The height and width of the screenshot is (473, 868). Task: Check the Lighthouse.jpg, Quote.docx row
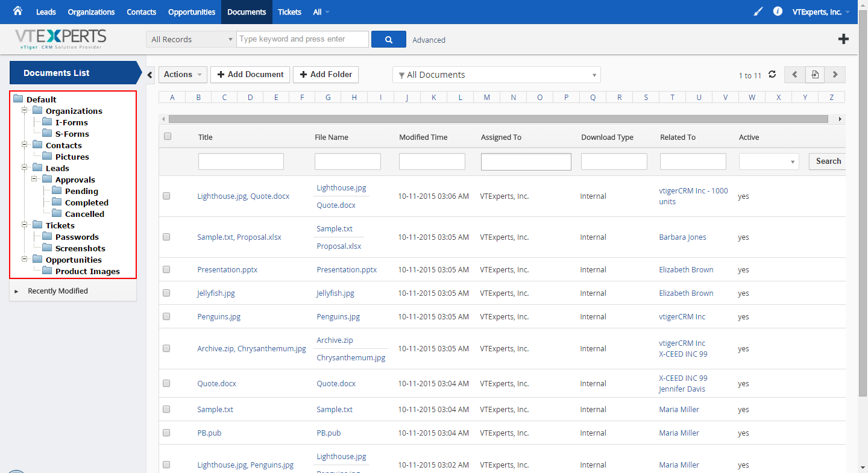click(166, 196)
